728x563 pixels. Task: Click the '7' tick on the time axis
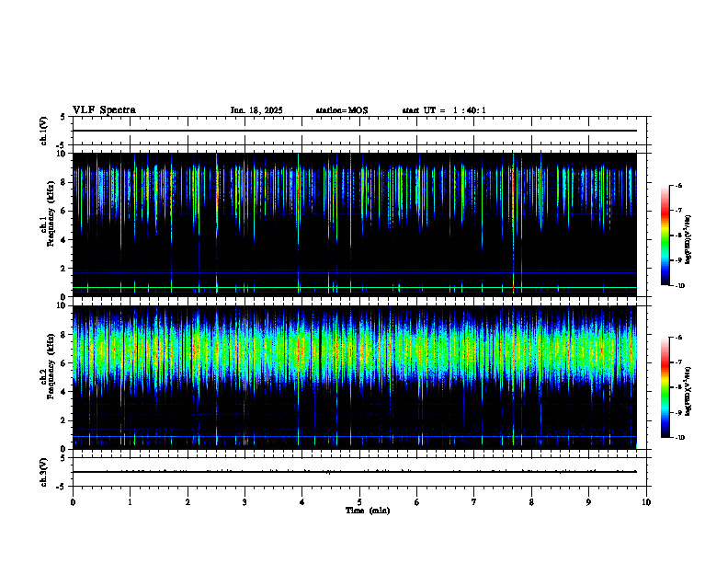(474, 502)
